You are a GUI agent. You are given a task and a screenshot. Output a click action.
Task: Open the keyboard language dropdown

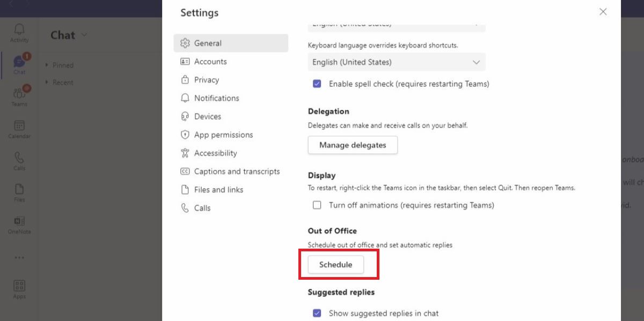coord(396,62)
